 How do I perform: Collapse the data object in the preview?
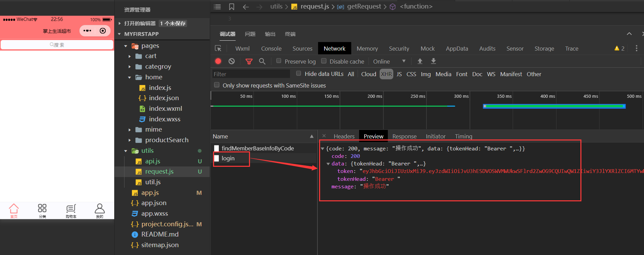(328, 164)
